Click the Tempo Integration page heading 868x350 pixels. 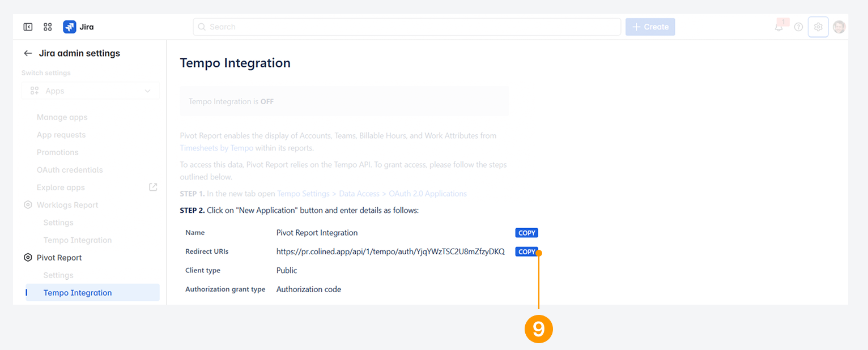pos(235,63)
